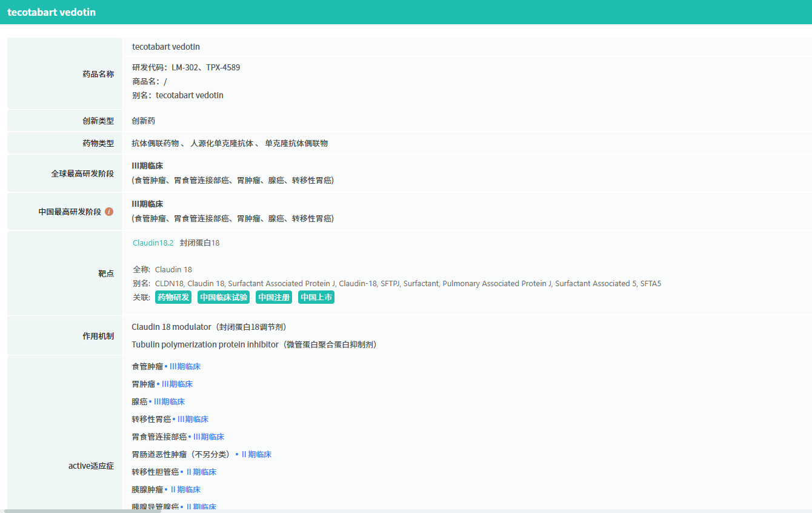Open II期临床 link beside 转移性胆管癌
812x513 pixels.
pyautogui.click(x=201, y=472)
